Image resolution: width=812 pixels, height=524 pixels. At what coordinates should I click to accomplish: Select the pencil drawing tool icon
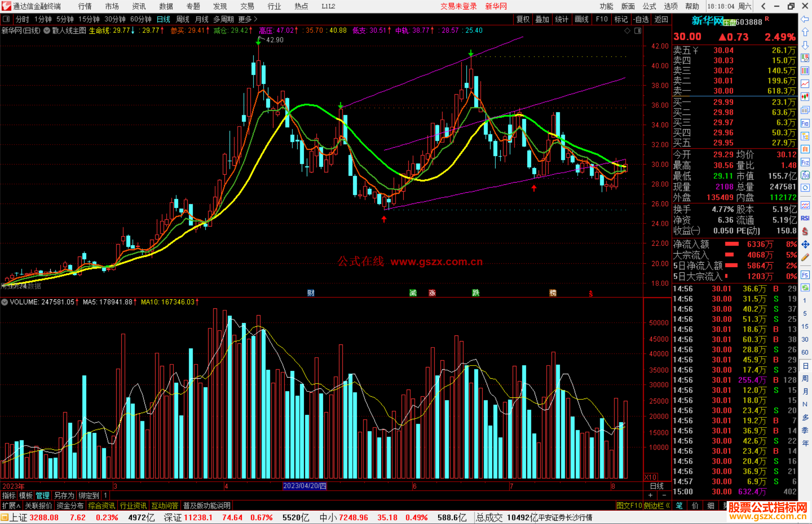tap(805, 257)
